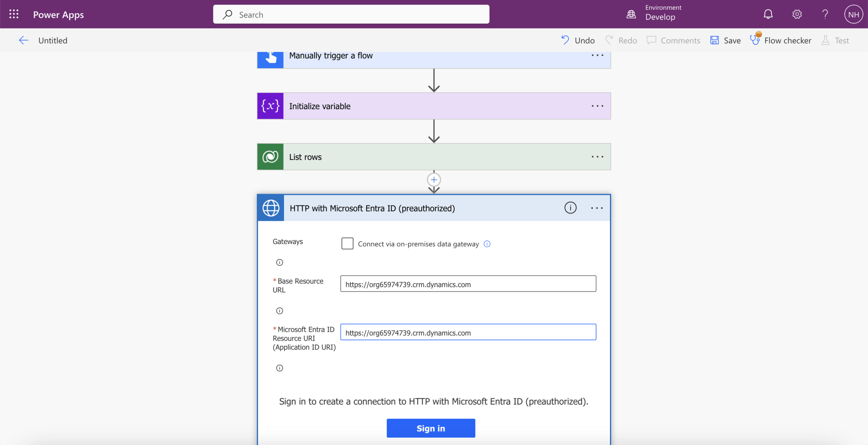The height and width of the screenshot is (445, 868).
Task: Open the settings gear icon
Action: click(x=797, y=14)
